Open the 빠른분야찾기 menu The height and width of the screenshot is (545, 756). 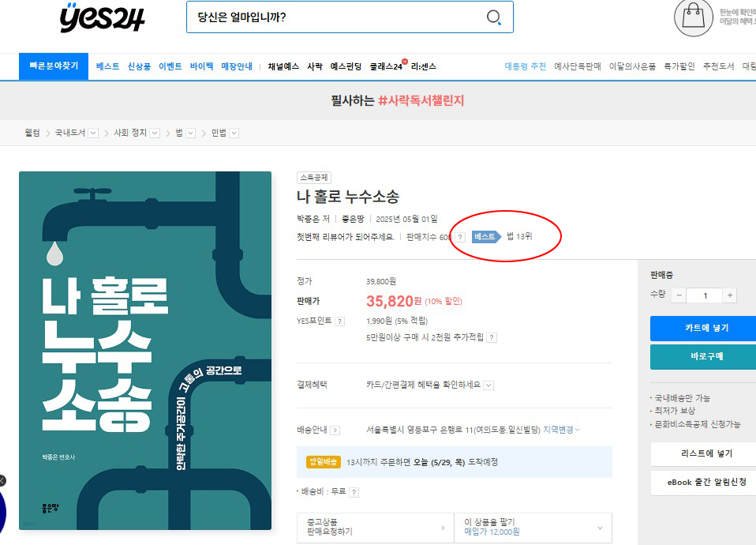click(54, 66)
